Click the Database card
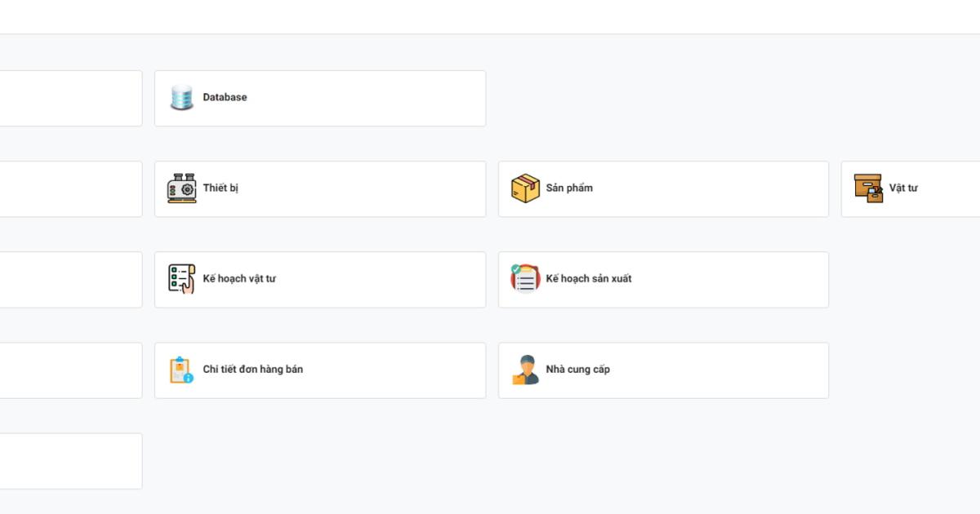The height and width of the screenshot is (514, 980). (x=319, y=97)
